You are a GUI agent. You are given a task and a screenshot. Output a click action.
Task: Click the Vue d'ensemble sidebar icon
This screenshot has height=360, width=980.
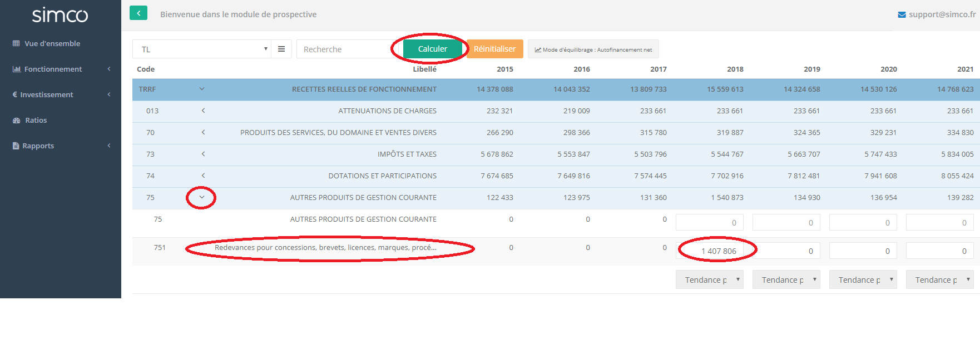tap(16, 43)
